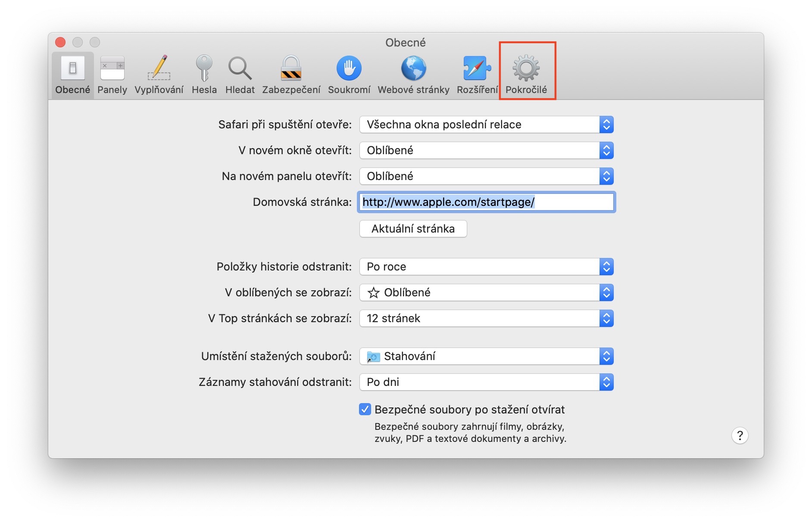812x522 pixels.
Task: Uncheck Bezpečné soubory po stažení otvírat
Action: [365, 409]
